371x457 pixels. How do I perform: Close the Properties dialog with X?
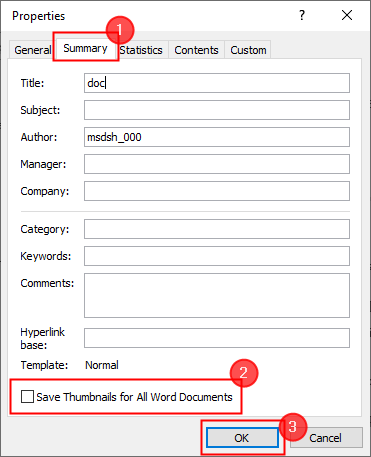pyautogui.click(x=347, y=15)
